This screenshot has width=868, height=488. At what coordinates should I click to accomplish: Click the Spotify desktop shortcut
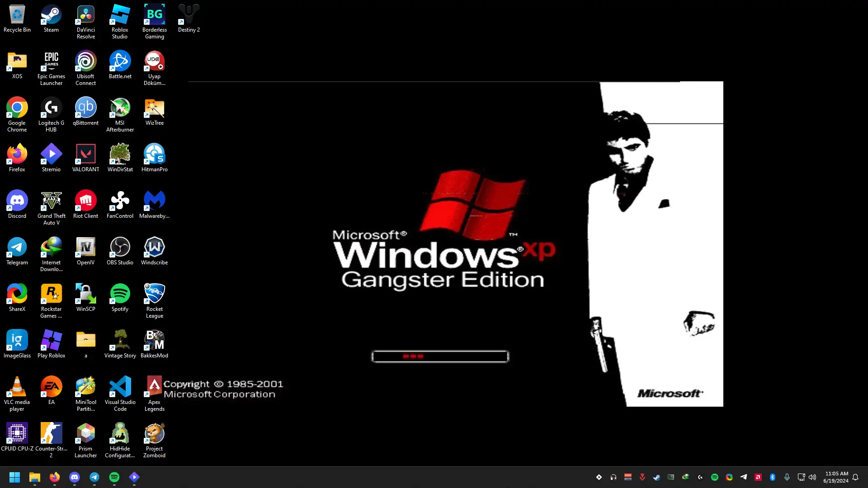pos(120,298)
